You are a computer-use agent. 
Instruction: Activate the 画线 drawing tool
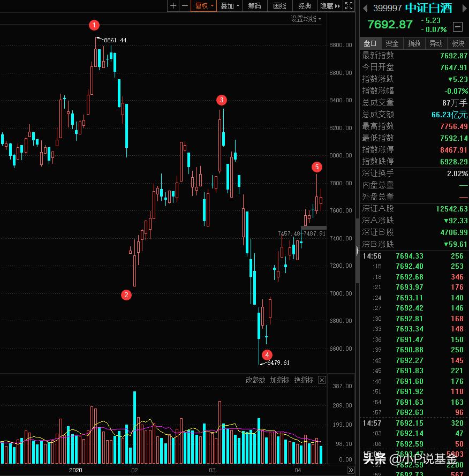(279, 6)
